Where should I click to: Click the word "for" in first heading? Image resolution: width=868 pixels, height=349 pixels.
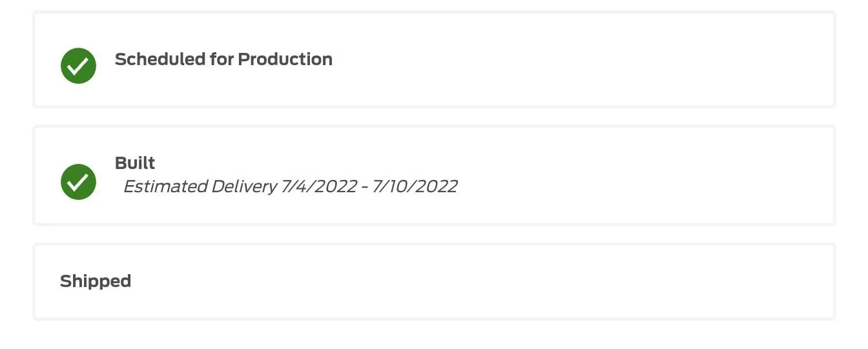[221, 59]
